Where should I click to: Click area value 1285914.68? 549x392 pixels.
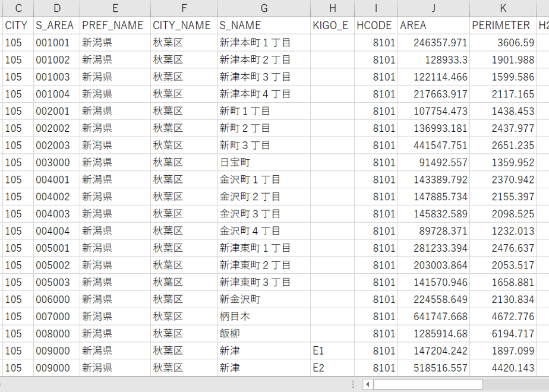coord(434,334)
